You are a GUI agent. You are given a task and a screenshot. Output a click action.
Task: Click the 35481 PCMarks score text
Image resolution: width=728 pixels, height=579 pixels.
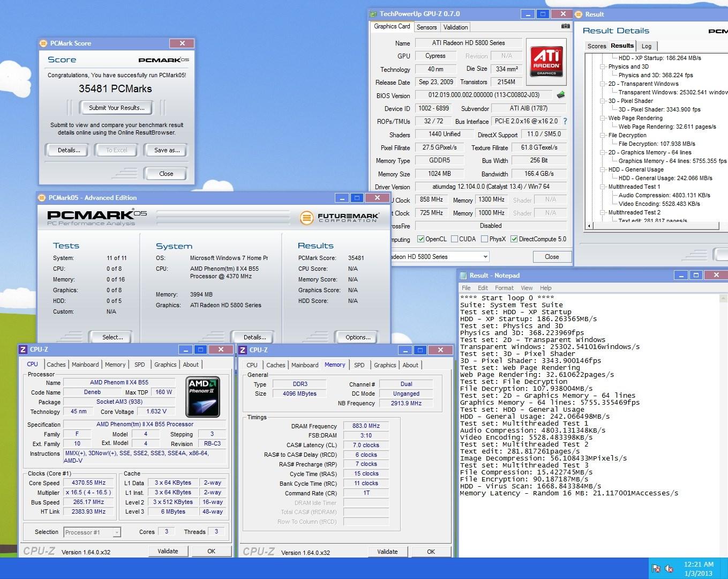point(115,89)
